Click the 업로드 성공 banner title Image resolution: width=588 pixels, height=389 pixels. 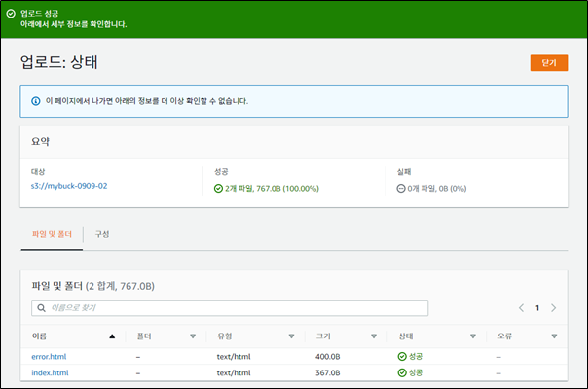(x=39, y=14)
